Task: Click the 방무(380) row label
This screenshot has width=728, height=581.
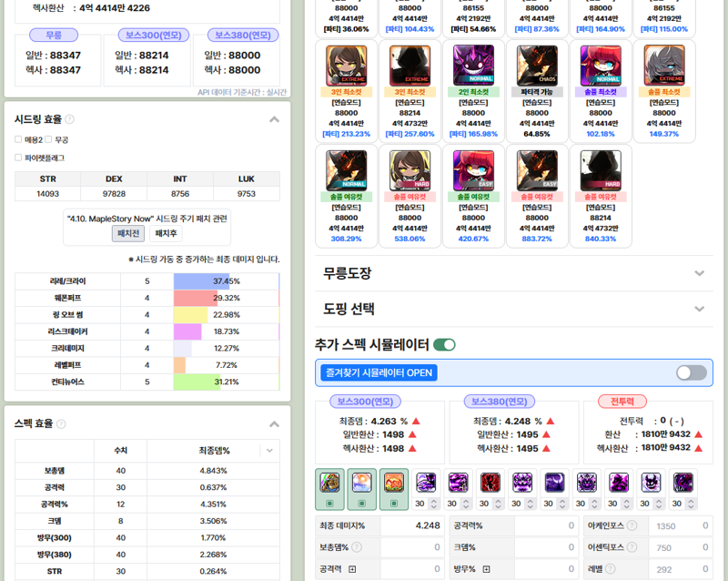Action: pyautogui.click(x=55, y=555)
